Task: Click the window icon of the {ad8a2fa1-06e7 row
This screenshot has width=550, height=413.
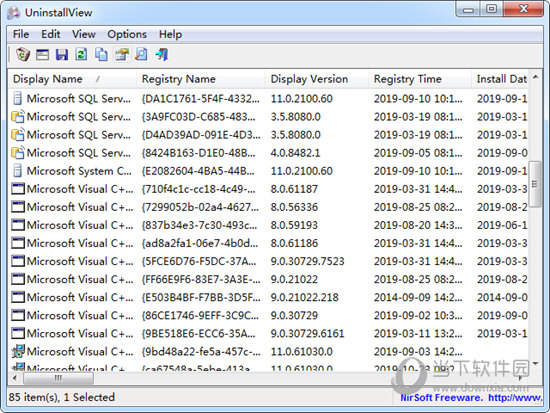Action: [x=18, y=243]
